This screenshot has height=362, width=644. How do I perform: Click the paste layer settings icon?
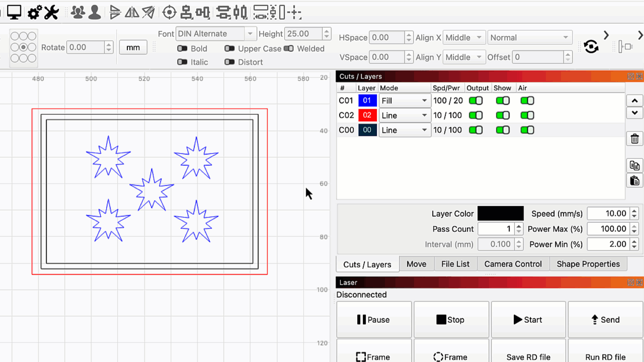pos(634,180)
